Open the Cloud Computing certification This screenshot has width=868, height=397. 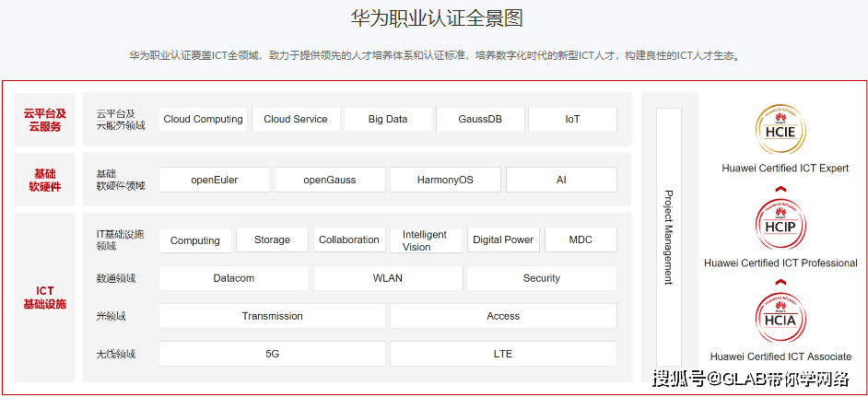tap(203, 120)
